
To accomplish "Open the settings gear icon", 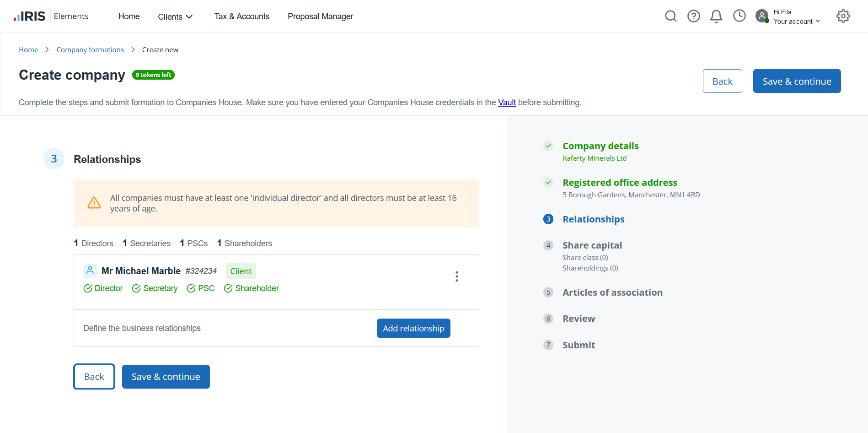I will 843,16.
